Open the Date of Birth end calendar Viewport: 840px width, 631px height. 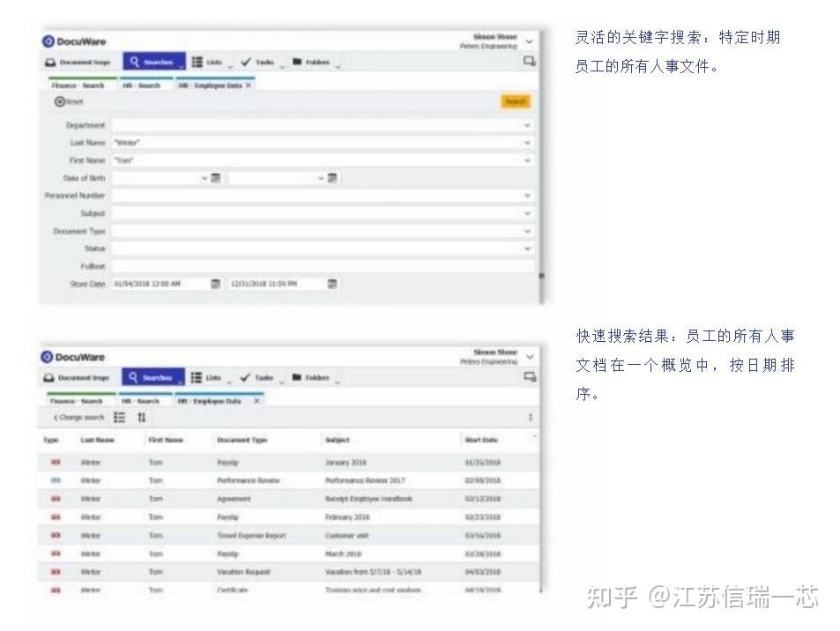click(x=332, y=178)
